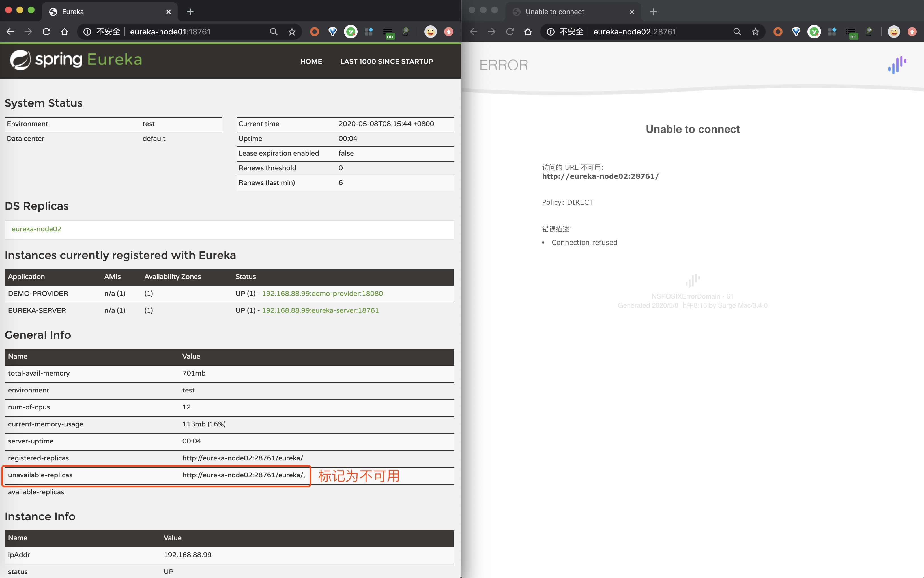This screenshot has height=578, width=924.
Task: Go back in the left browser window
Action: pyautogui.click(x=10, y=32)
